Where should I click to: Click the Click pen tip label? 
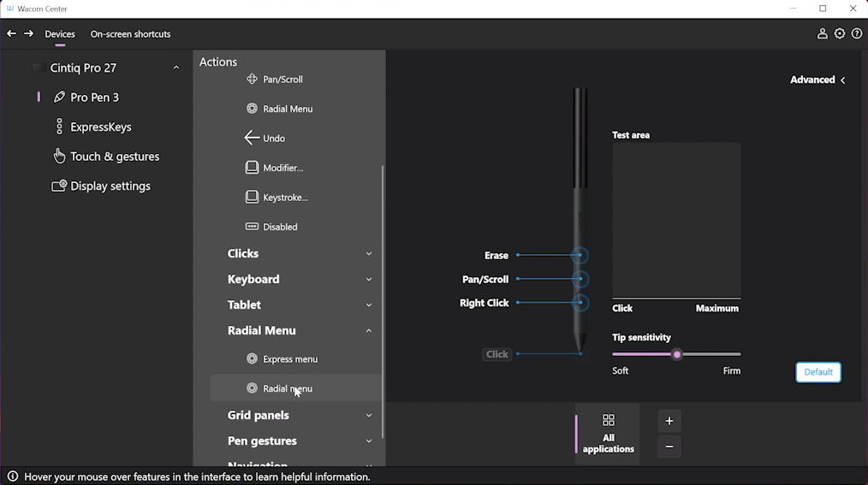click(x=497, y=354)
